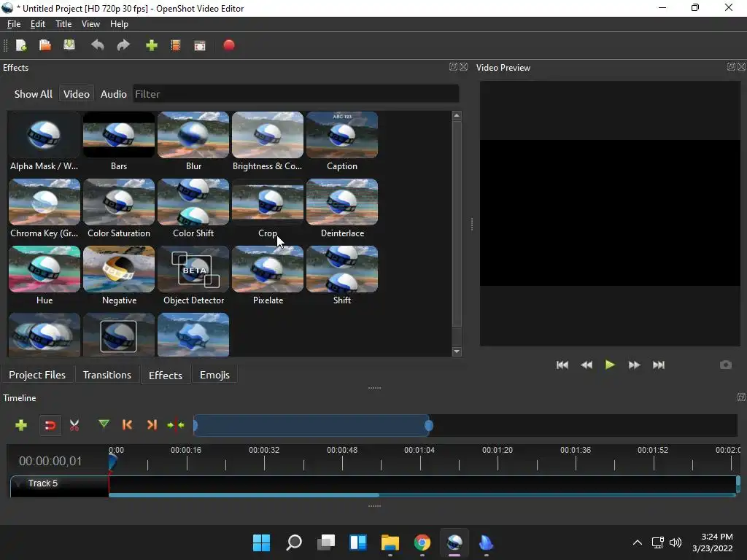This screenshot has height=560, width=747.
Task: Switch to Project Files tab
Action: [37, 375]
